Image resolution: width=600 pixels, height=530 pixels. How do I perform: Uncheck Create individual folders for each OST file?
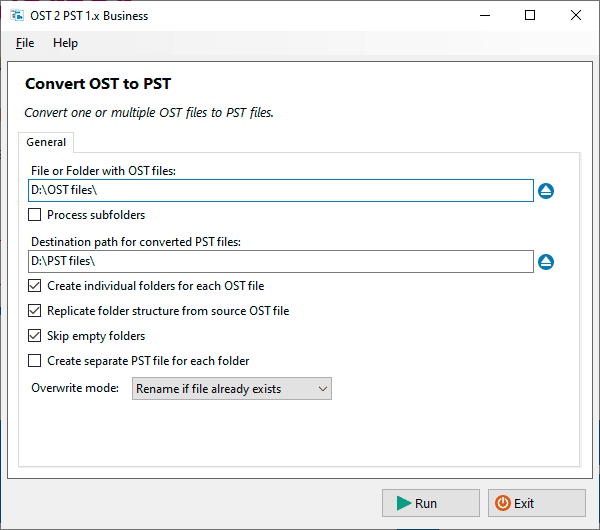(x=35, y=286)
